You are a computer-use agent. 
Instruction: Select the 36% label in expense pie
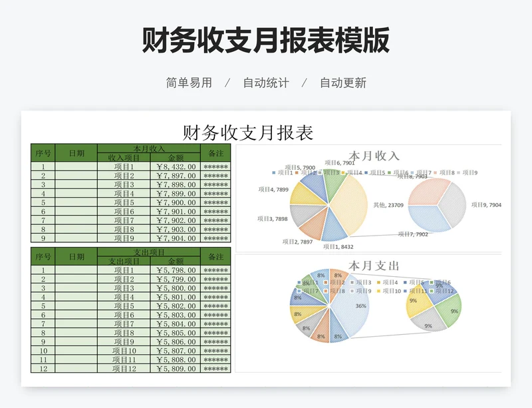point(360,306)
